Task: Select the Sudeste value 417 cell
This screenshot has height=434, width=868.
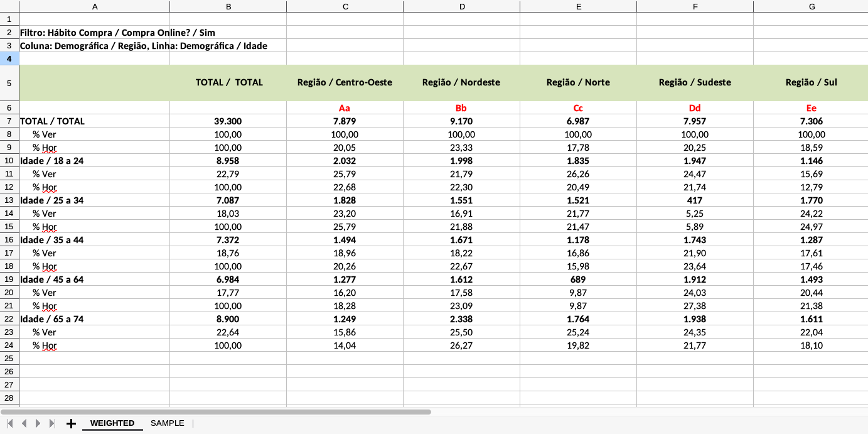Action: click(x=695, y=200)
